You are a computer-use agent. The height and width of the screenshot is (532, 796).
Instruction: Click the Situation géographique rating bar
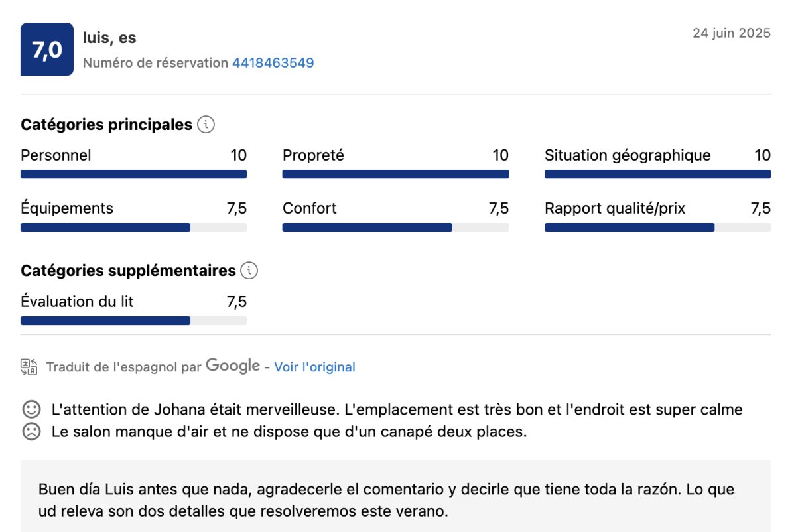coord(657,174)
